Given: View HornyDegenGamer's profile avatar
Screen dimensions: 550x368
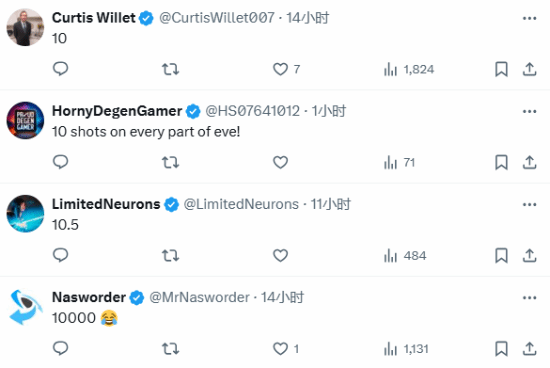Looking at the screenshot, I should [x=25, y=120].
